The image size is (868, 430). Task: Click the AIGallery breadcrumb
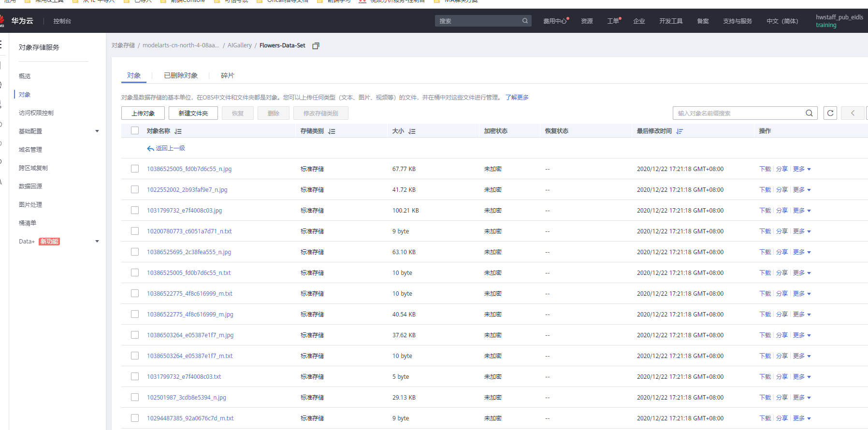tap(240, 45)
